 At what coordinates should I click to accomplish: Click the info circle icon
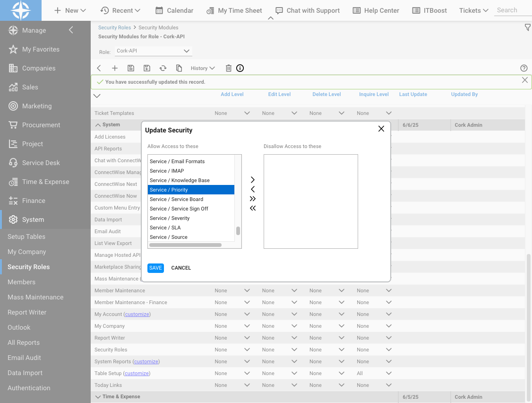(x=240, y=68)
